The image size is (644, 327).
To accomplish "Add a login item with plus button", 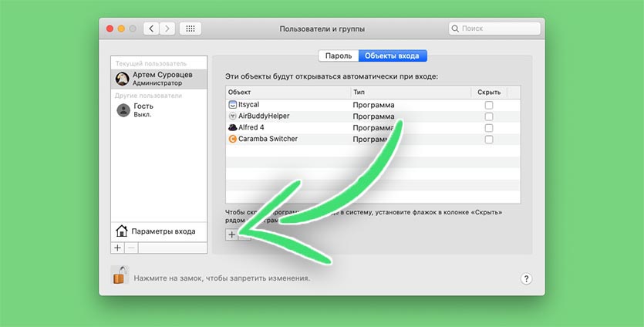I will (232, 234).
